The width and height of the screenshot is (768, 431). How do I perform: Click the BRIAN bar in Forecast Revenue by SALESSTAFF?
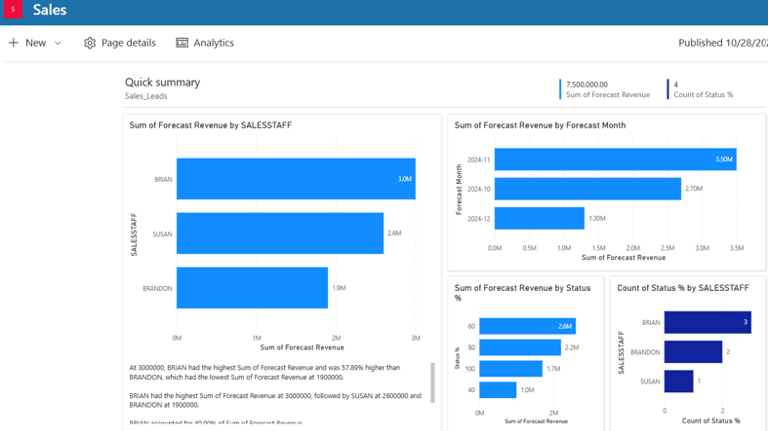296,179
